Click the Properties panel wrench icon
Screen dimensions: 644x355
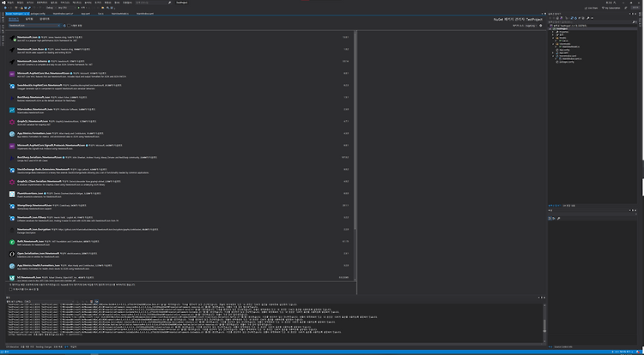559,218
